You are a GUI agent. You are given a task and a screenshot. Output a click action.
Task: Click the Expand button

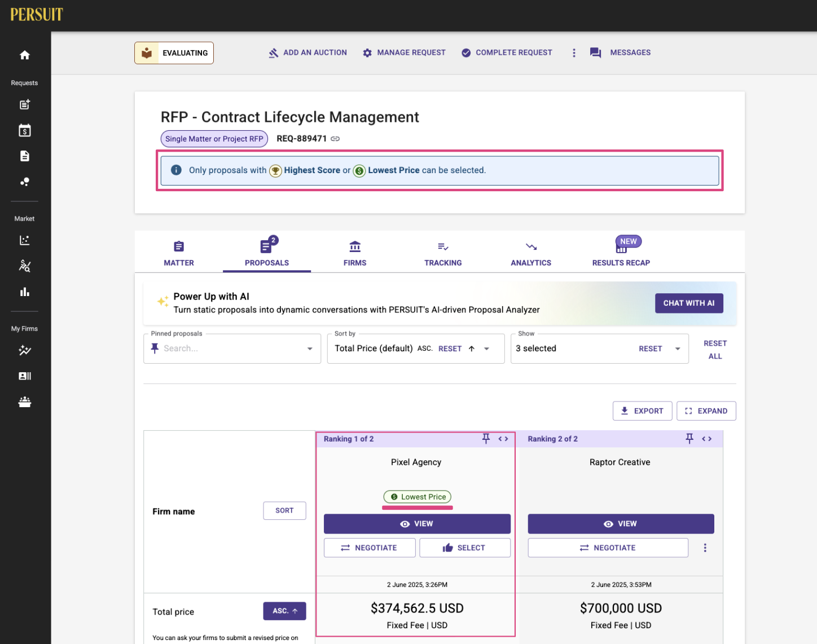point(706,411)
